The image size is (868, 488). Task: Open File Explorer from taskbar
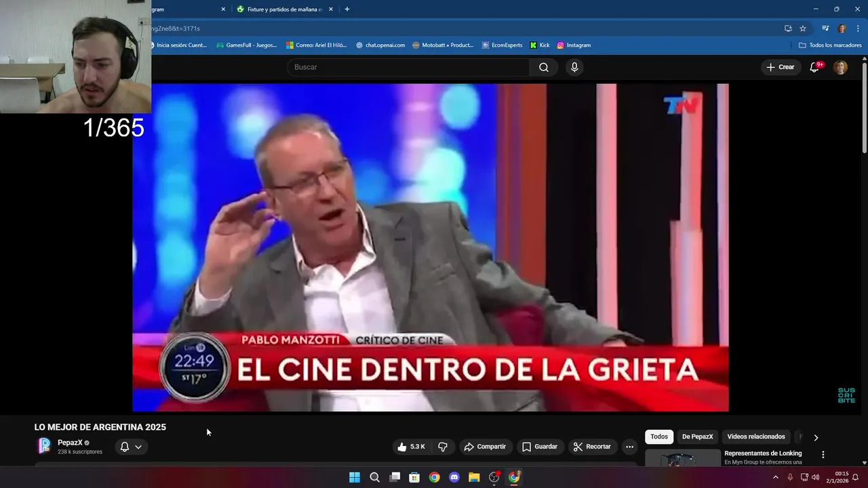point(474,477)
